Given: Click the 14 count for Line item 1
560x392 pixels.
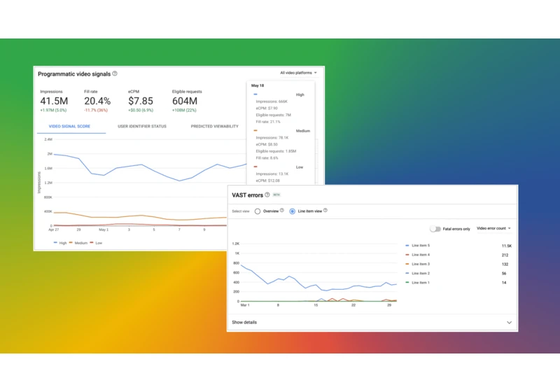Looking at the screenshot, I should pos(504,283).
